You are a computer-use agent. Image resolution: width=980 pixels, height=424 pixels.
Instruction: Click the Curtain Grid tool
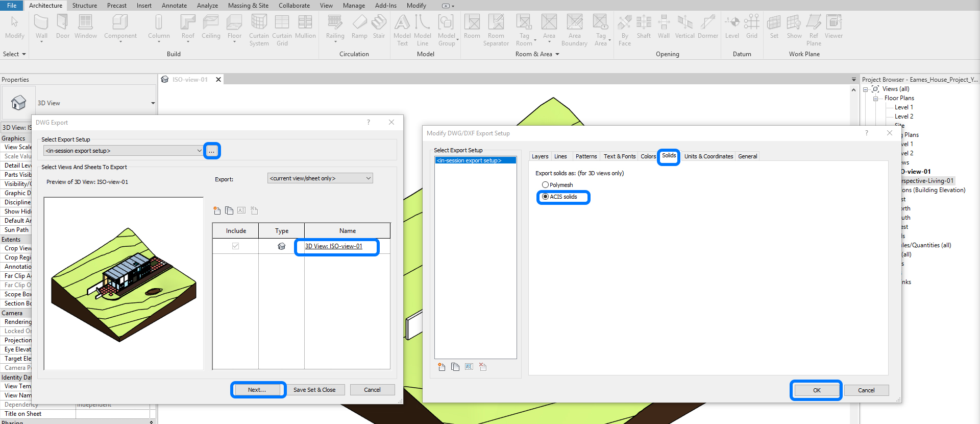(x=282, y=30)
